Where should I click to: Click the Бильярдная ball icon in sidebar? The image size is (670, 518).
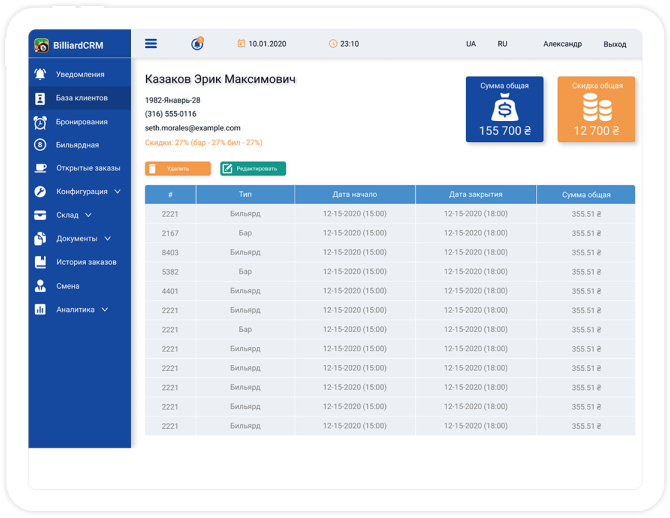coord(40,145)
